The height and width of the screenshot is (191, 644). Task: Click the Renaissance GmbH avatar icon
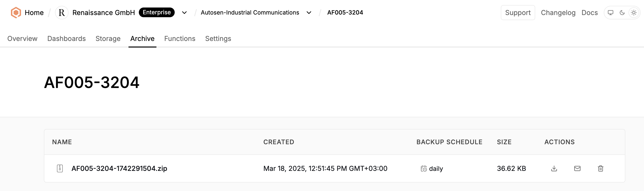[62, 13]
